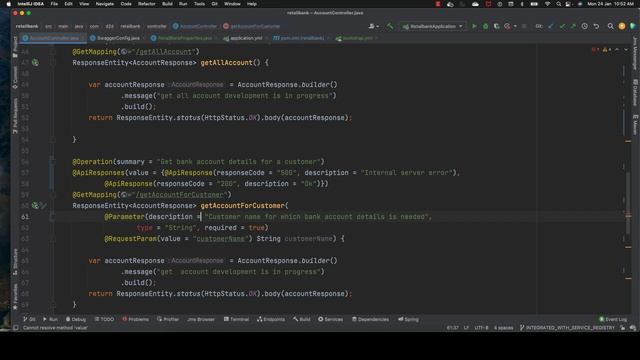Open the Project tool window stripe
640x360 pixels.
coord(15,47)
